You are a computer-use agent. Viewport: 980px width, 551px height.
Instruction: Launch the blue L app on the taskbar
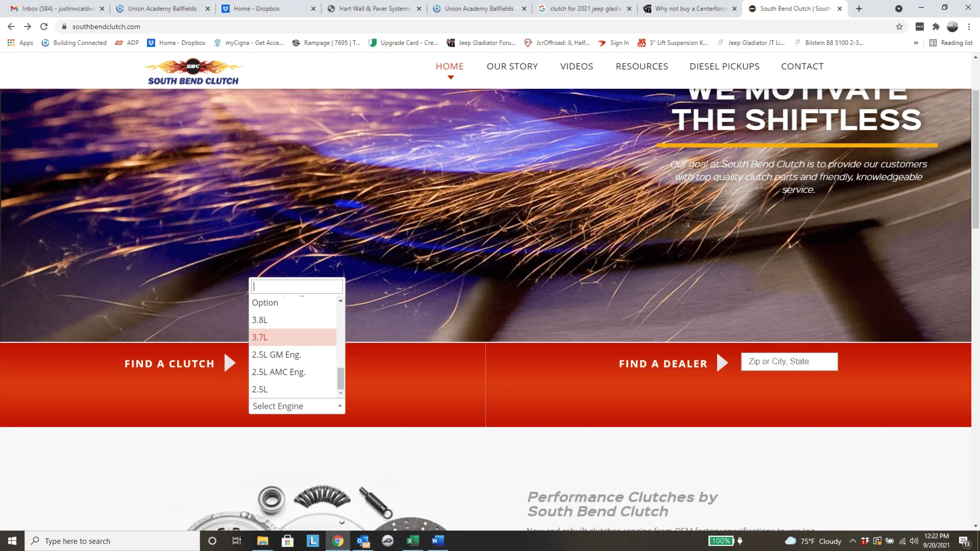[313, 541]
